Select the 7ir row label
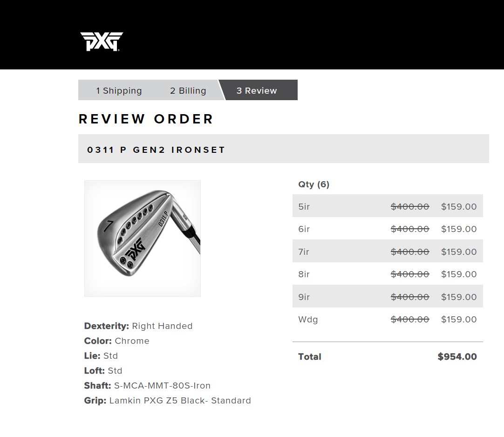This screenshot has height=437, width=504. coord(304,252)
